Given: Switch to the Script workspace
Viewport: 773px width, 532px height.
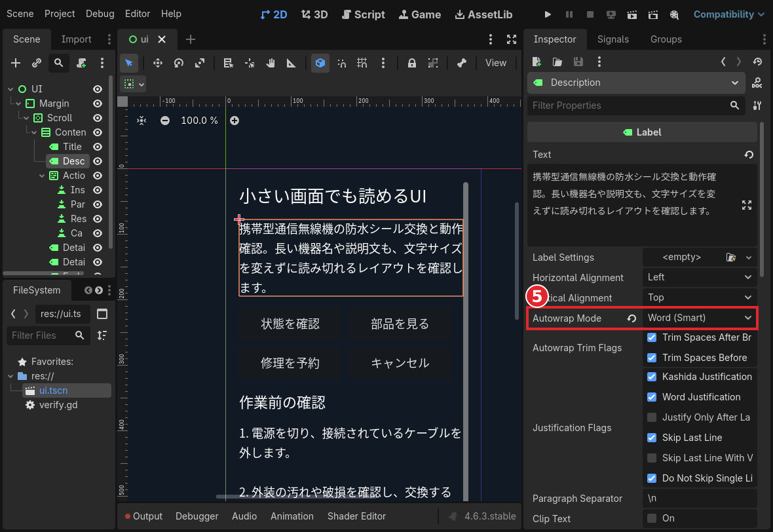Looking at the screenshot, I should 364,14.
